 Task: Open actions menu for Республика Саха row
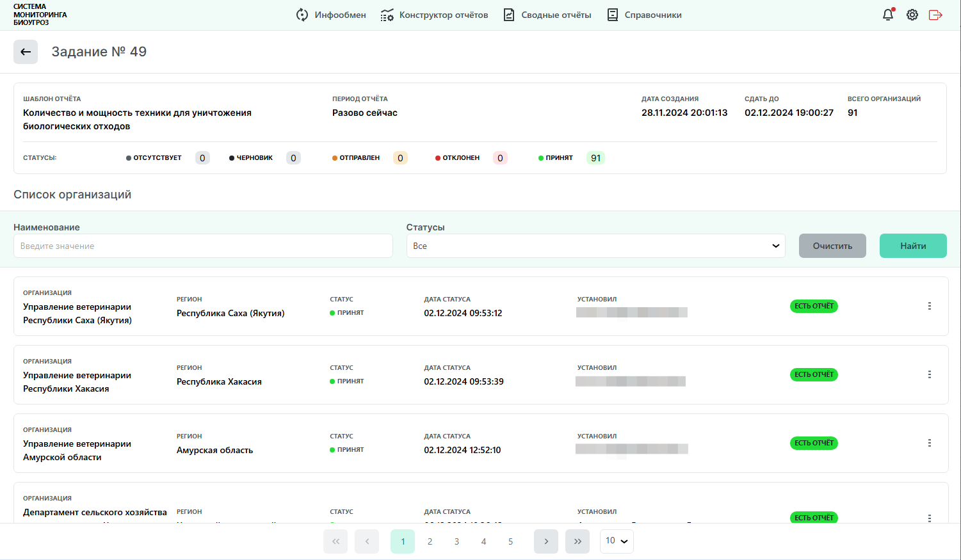coord(930,306)
